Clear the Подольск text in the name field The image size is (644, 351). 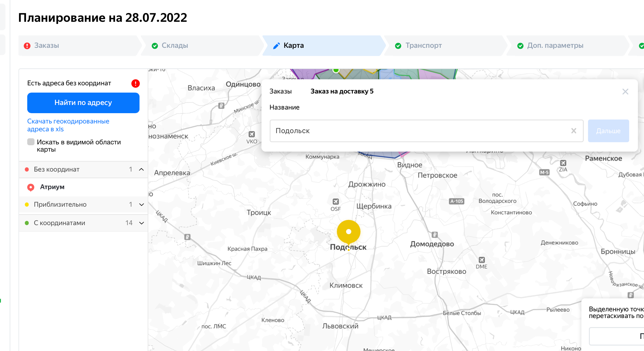click(x=574, y=131)
